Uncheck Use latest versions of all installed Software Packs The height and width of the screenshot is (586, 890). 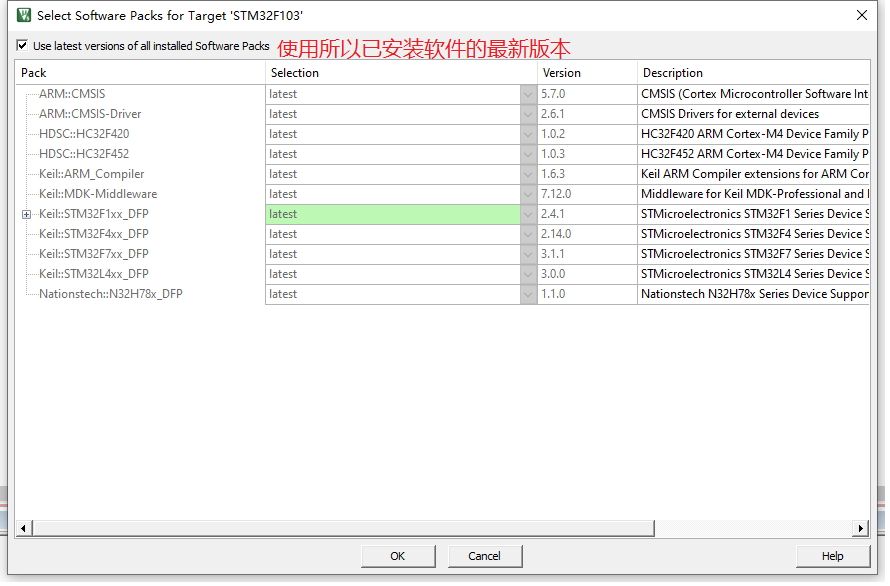point(22,45)
